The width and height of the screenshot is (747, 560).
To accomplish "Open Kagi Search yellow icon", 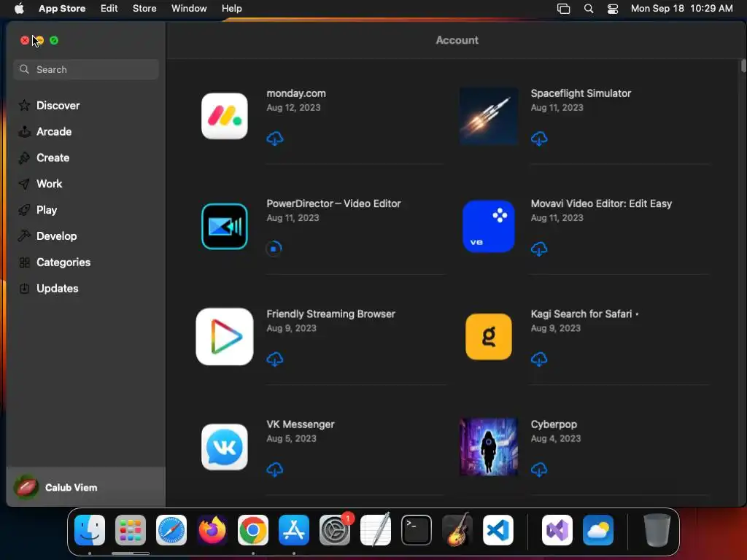I will tap(489, 337).
